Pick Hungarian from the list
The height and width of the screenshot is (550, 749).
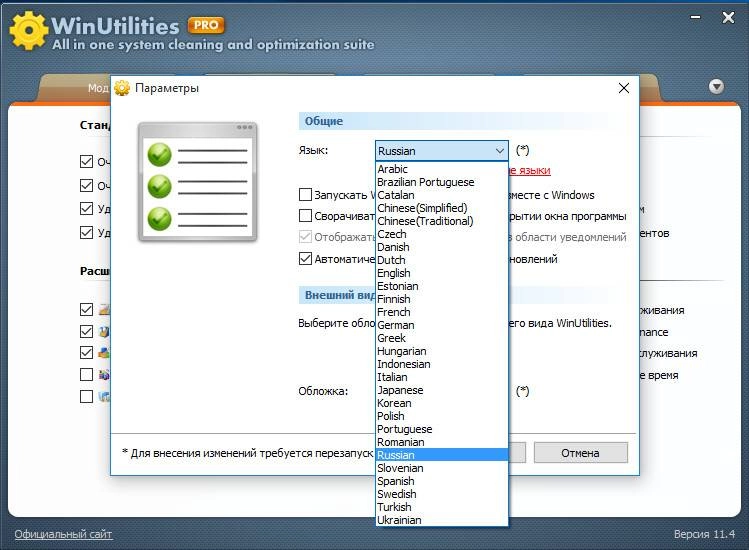(441, 351)
